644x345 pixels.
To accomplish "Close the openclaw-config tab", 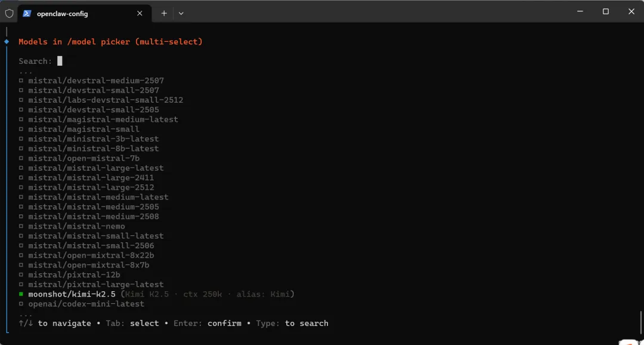I will point(140,14).
